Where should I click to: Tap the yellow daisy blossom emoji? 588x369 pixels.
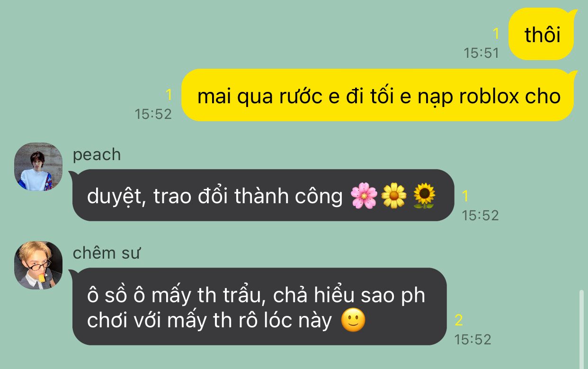click(x=394, y=196)
